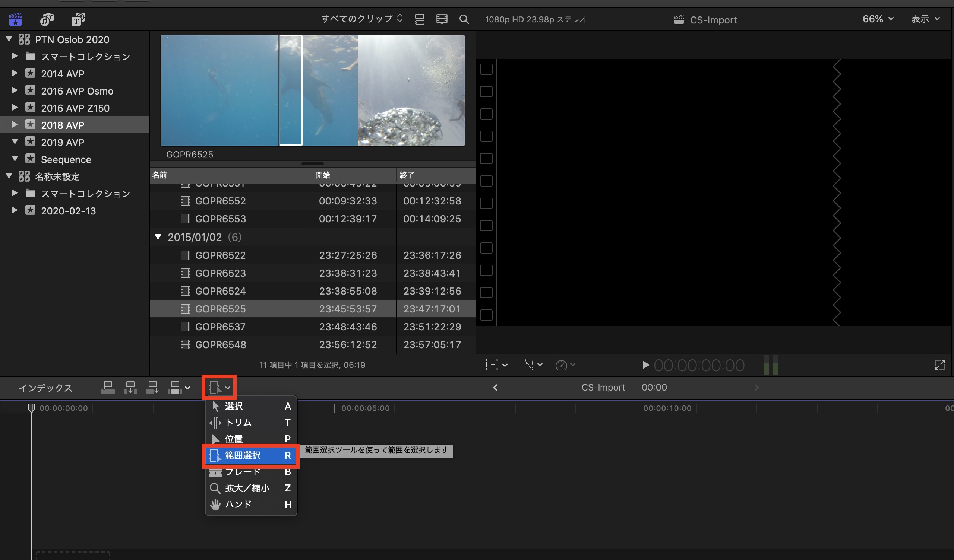The image size is (954, 560).
Task: Collapse the 2015/01/02 date group
Action: 158,237
